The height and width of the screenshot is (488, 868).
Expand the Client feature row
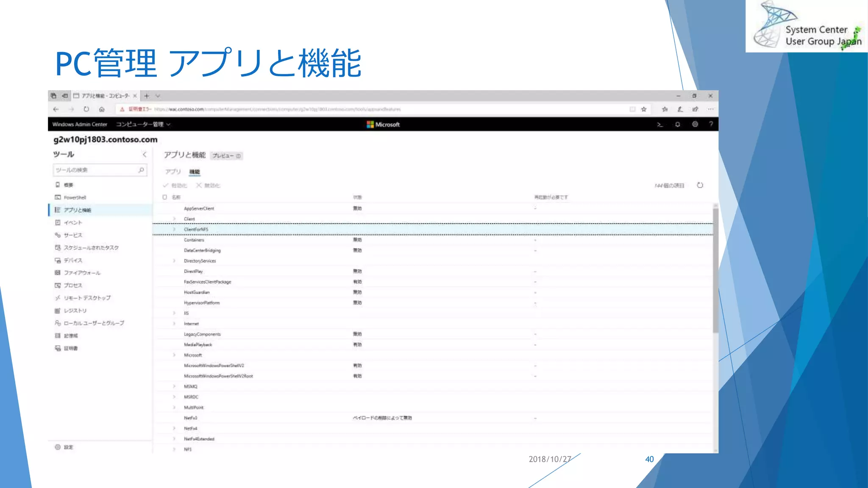(x=174, y=219)
